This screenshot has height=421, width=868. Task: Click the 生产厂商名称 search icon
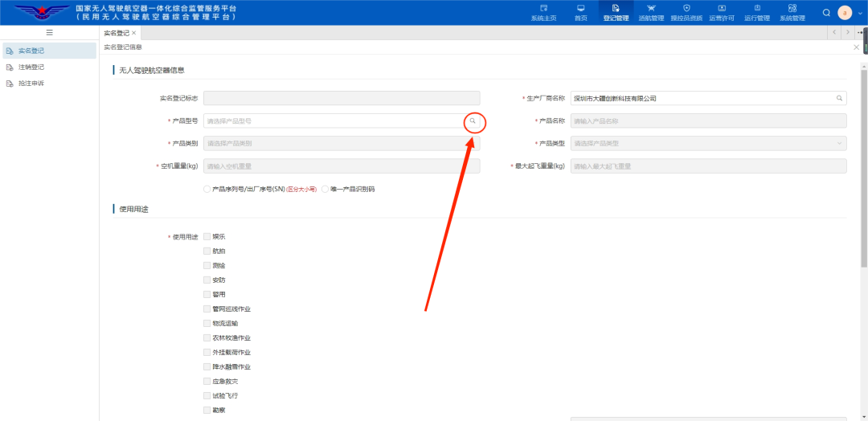point(839,98)
